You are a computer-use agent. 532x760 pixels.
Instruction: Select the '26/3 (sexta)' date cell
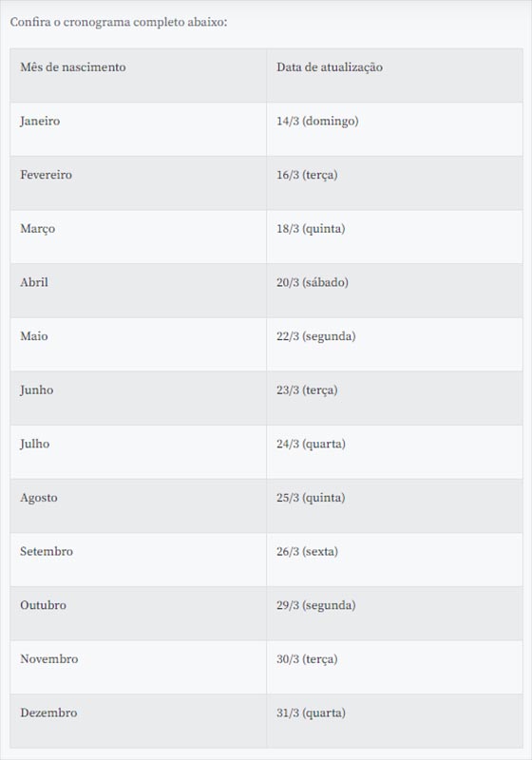pyautogui.click(x=394, y=560)
